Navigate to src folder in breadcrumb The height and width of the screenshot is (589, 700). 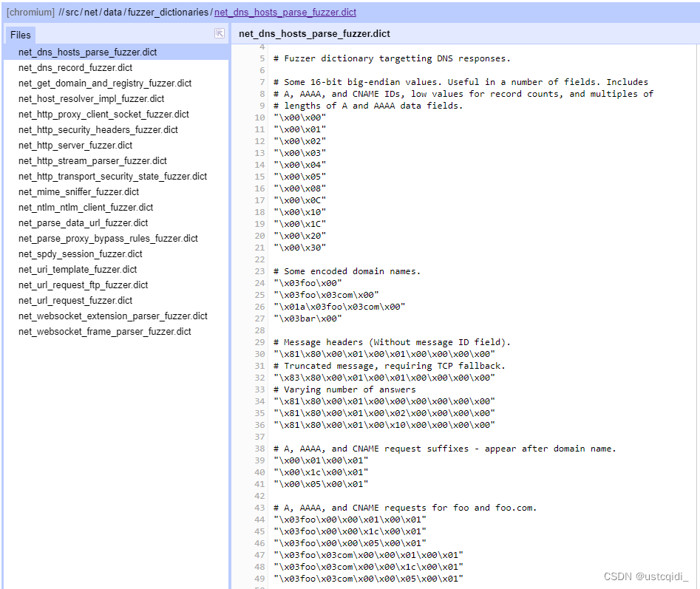pyautogui.click(x=72, y=13)
